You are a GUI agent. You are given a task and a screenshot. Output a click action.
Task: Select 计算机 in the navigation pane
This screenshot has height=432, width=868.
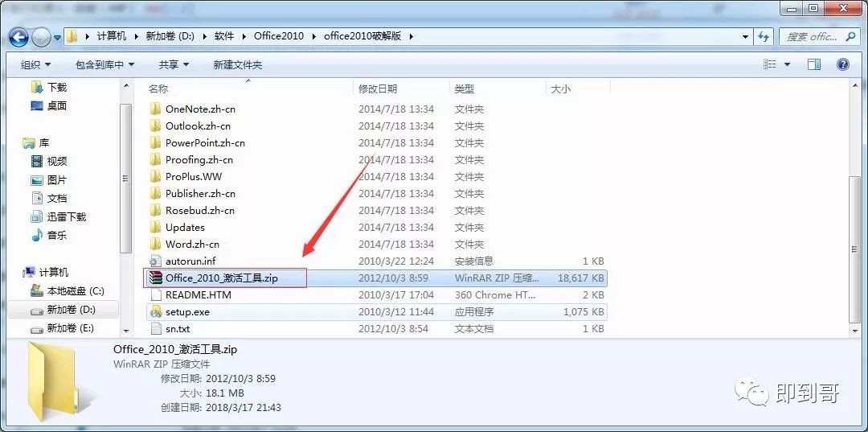(46, 273)
